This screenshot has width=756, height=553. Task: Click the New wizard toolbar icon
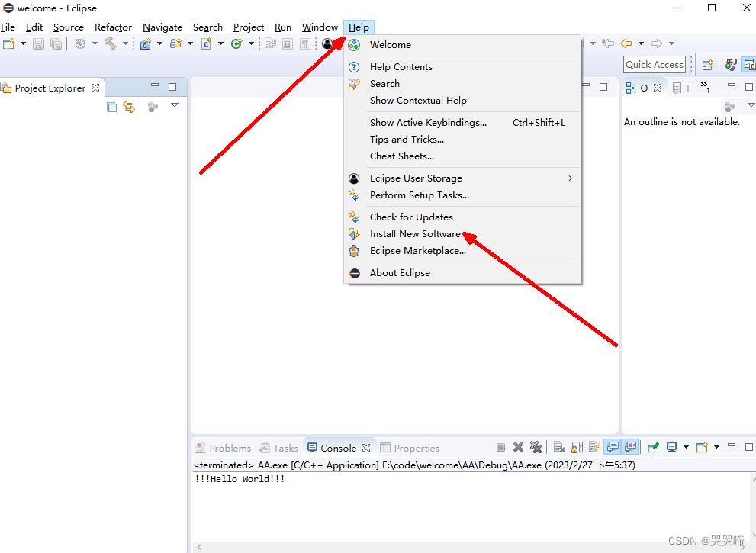coord(8,44)
